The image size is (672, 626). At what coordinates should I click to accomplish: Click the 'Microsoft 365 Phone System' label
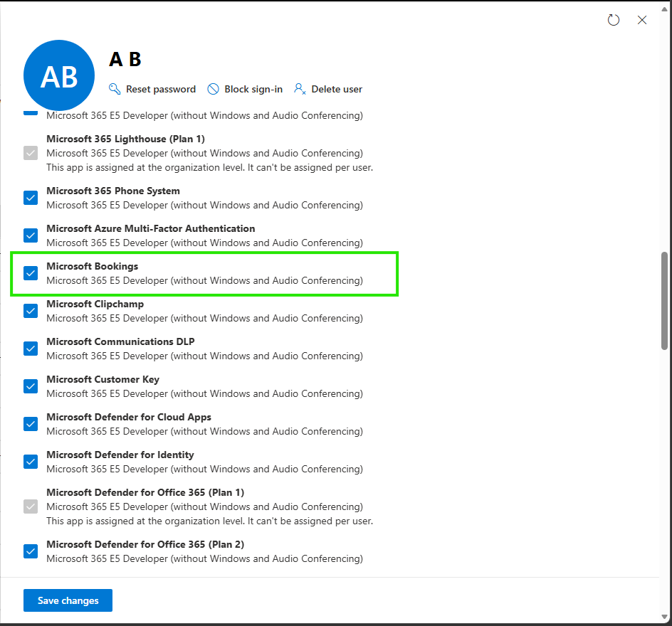(113, 191)
